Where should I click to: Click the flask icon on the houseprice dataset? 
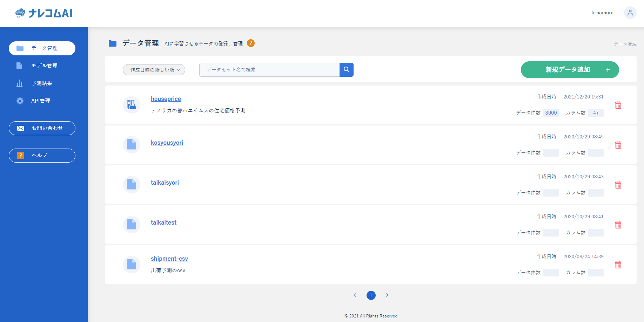[x=131, y=104]
